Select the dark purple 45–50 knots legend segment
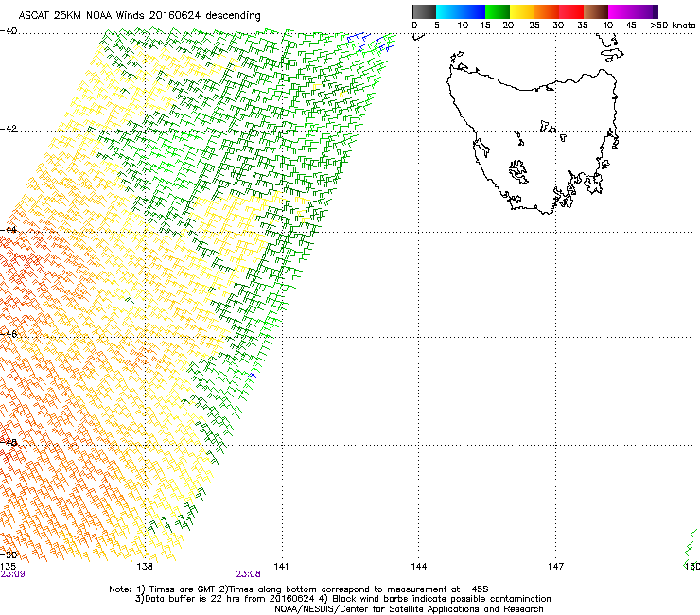The width and height of the screenshot is (700, 615). coord(645,11)
